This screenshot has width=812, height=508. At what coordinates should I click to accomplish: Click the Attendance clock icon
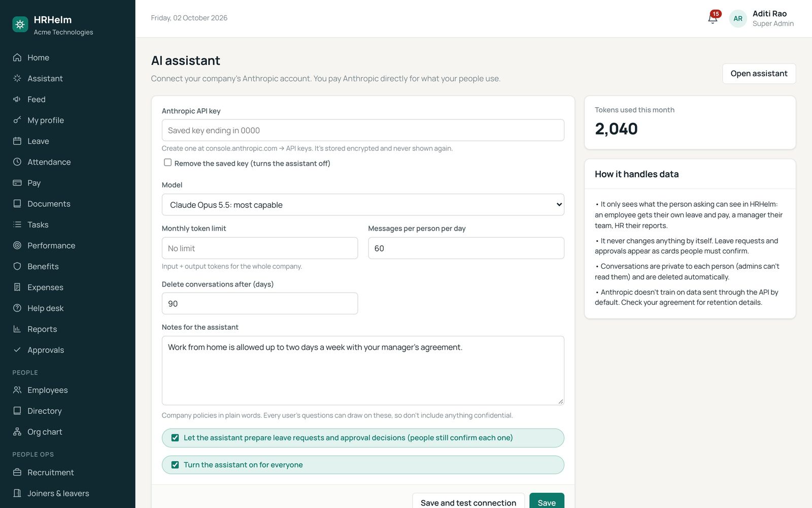coord(17,162)
